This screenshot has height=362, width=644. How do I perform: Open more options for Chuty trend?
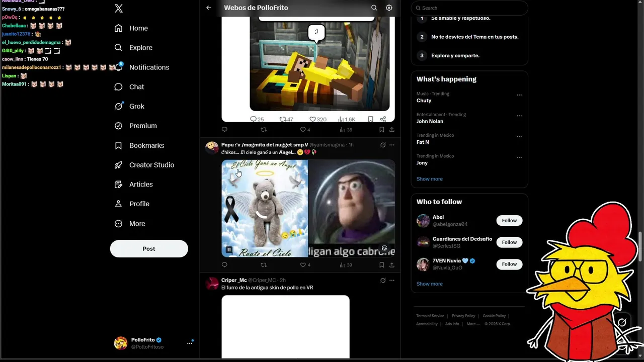tap(519, 95)
